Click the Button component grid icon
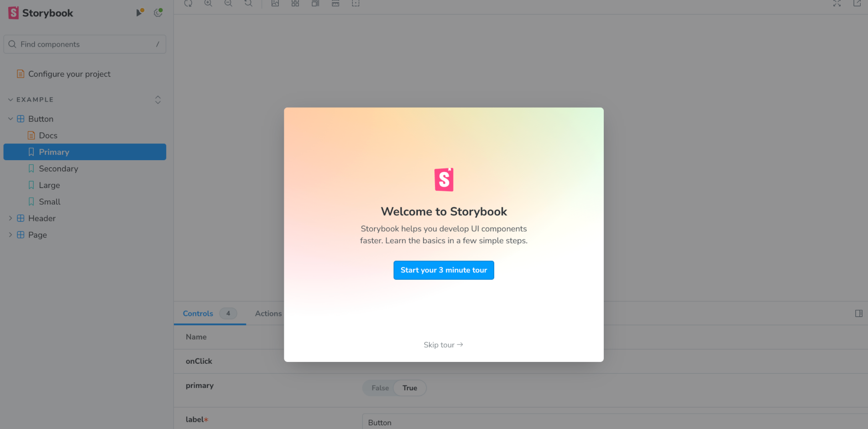Viewport: 868px width, 429px height. pyautogui.click(x=21, y=119)
